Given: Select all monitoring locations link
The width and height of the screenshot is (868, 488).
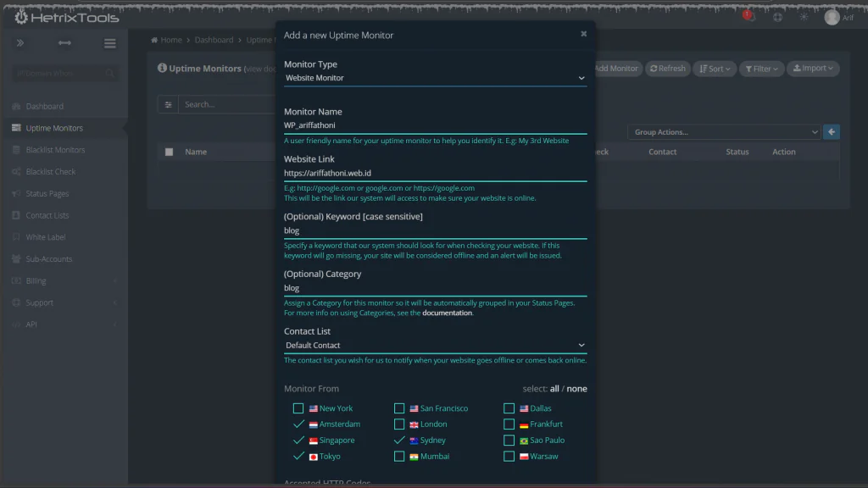Looking at the screenshot, I should [554, 388].
